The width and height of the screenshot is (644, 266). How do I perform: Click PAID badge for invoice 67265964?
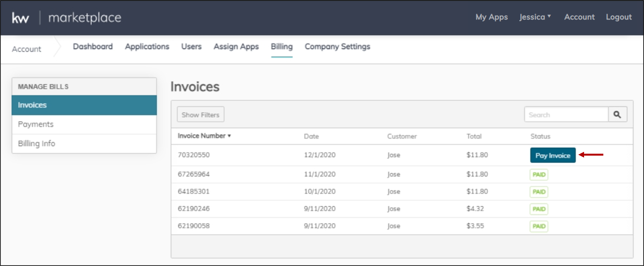[x=539, y=175]
